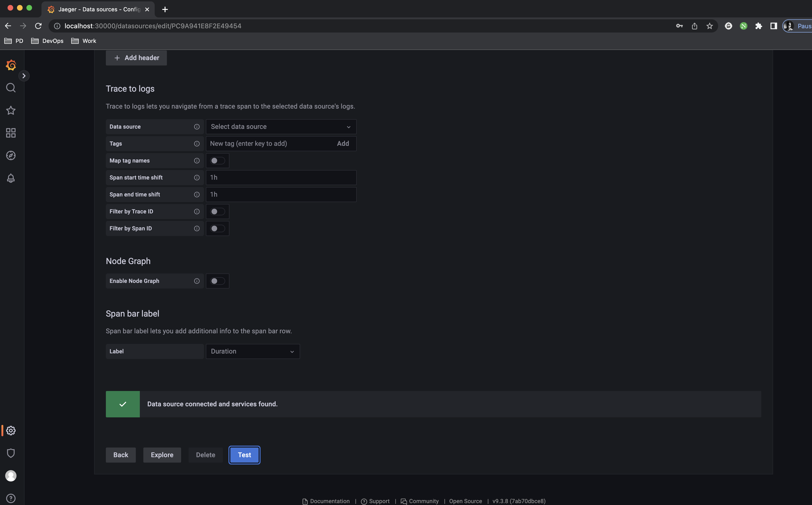
Task: Click the Add header button
Action: pyautogui.click(x=136, y=58)
